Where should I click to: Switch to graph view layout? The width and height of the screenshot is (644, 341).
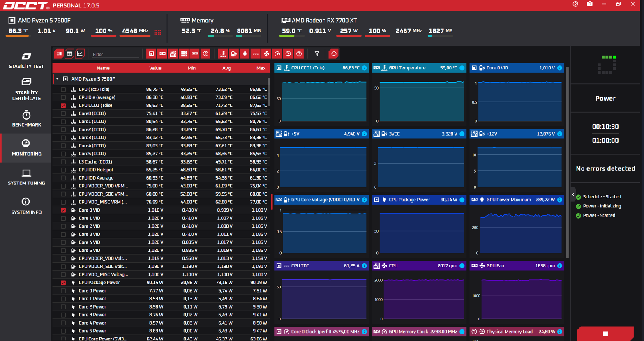[80, 54]
